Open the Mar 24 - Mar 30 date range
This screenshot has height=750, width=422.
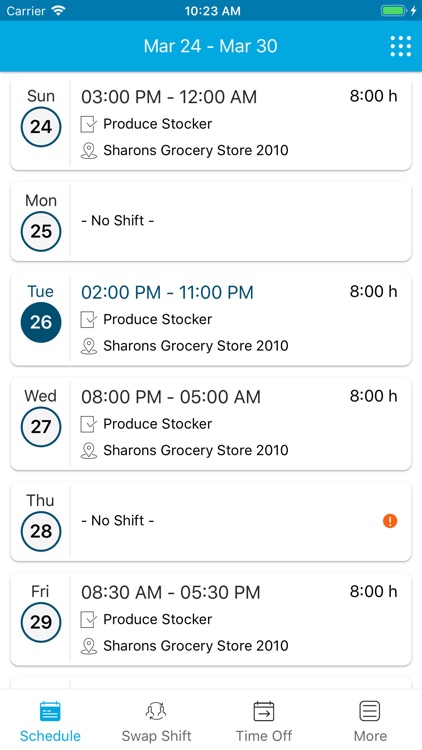(x=211, y=46)
